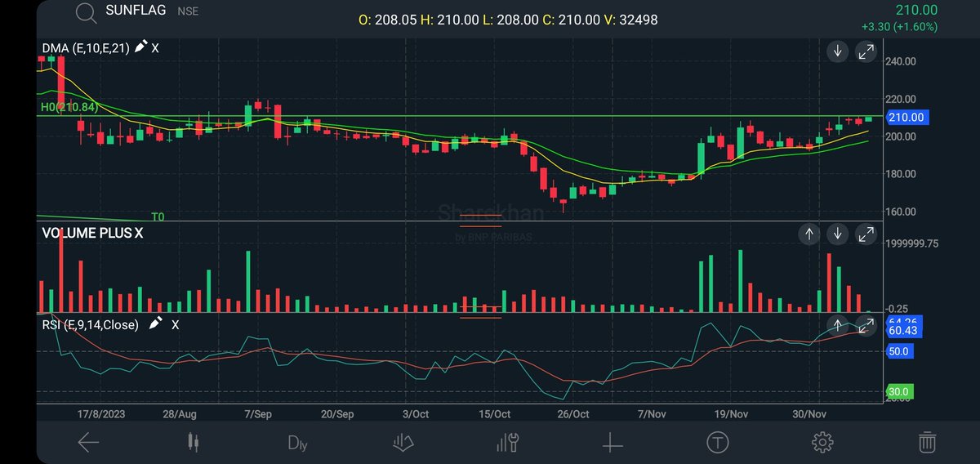The width and height of the screenshot is (980, 464).
Task: Delete drawings with trash icon
Action: pos(927,442)
